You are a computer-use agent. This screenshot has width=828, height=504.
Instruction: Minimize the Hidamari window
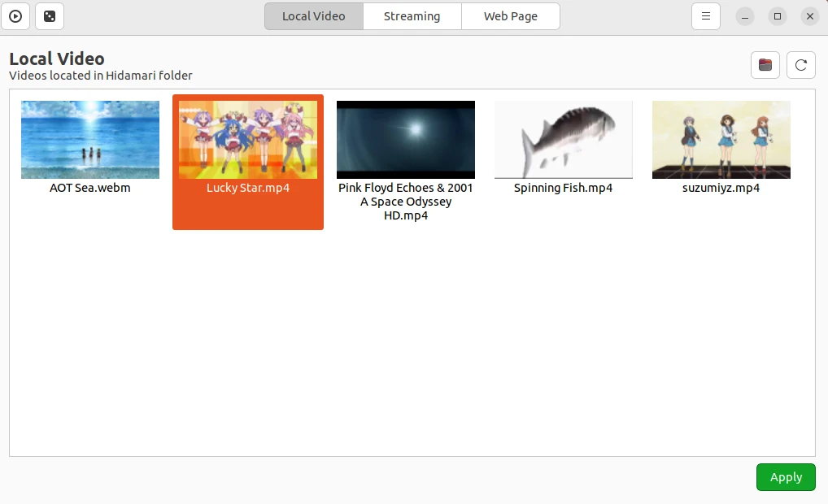(746, 16)
